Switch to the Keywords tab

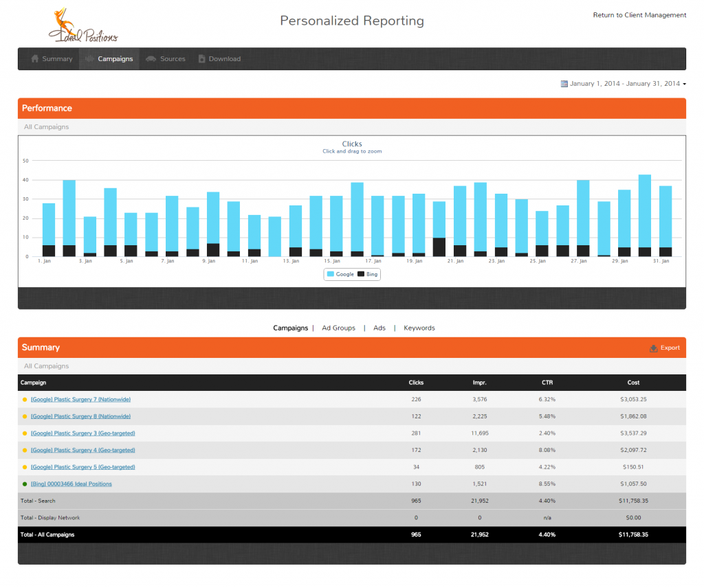pos(419,328)
